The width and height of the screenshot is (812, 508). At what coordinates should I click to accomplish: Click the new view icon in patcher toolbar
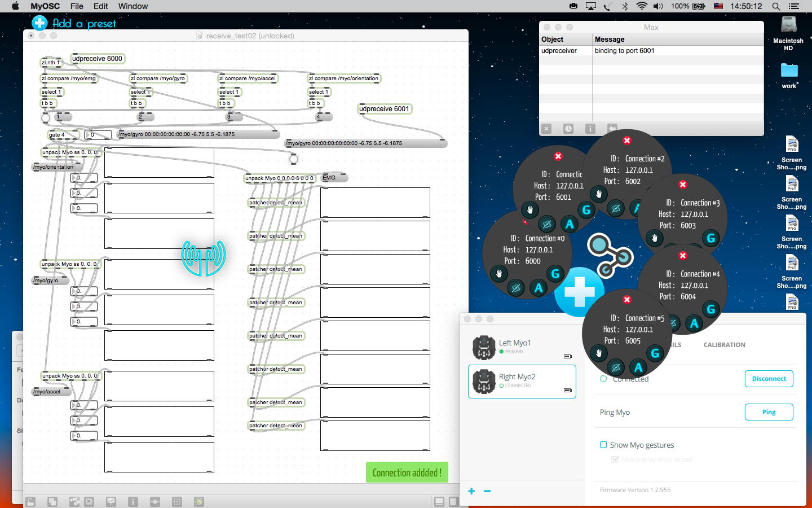[52, 501]
